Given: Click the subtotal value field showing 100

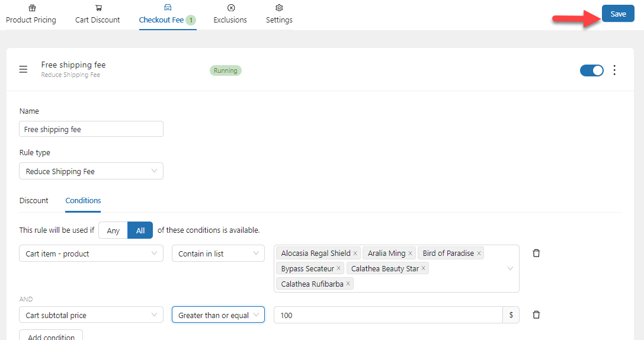Looking at the screenshot, I should click(388, 315).
